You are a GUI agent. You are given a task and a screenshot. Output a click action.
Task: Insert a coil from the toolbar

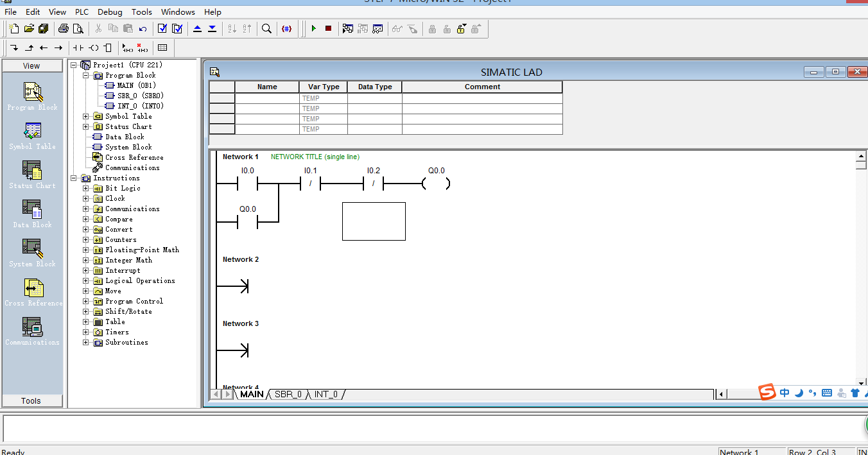click(94, 47)
